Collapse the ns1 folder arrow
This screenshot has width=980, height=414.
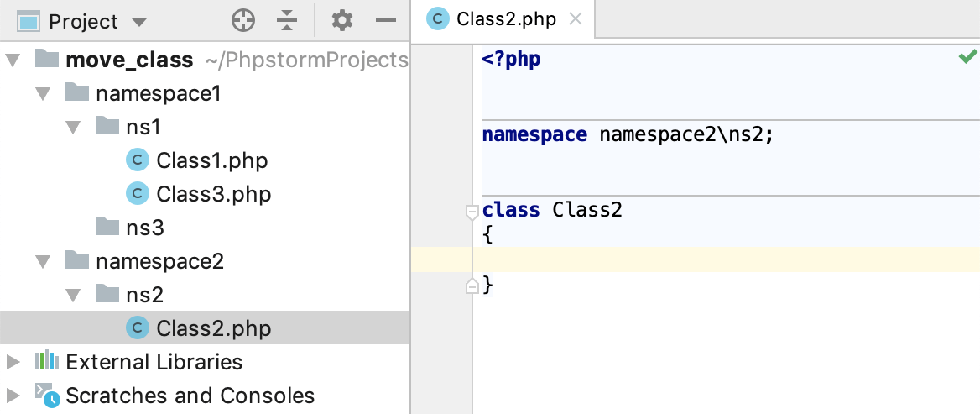tap(74, 127)
